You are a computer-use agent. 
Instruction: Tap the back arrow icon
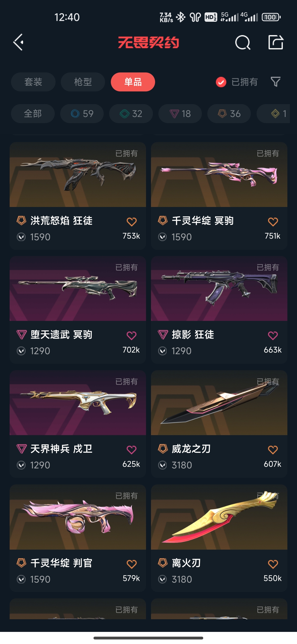coord(18,42)
